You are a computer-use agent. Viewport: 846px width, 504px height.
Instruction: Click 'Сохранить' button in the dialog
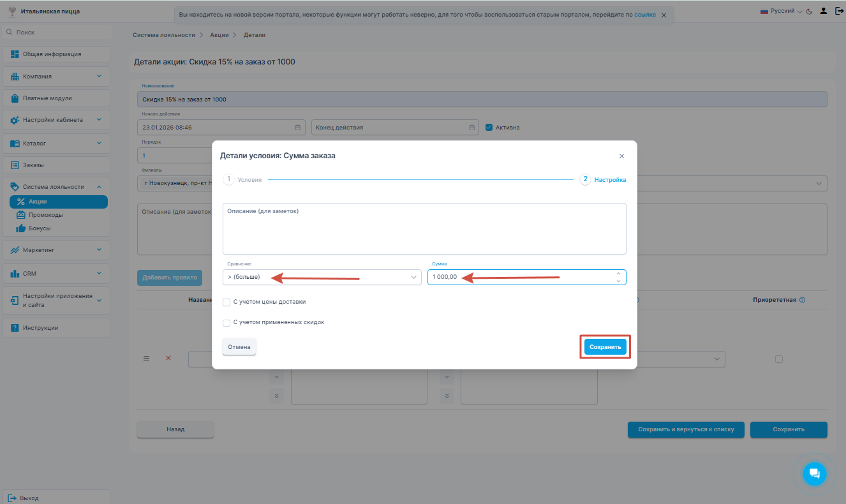coord(605,347)
